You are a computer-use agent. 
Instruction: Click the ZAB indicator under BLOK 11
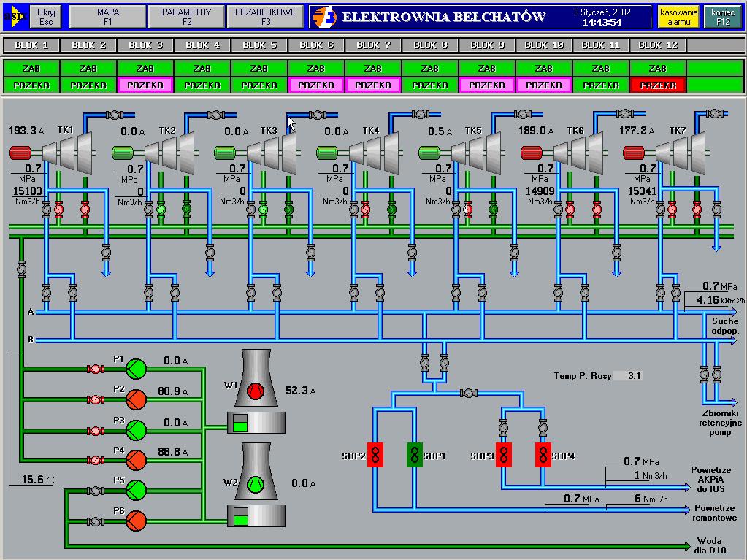click(x=600, y=68)
